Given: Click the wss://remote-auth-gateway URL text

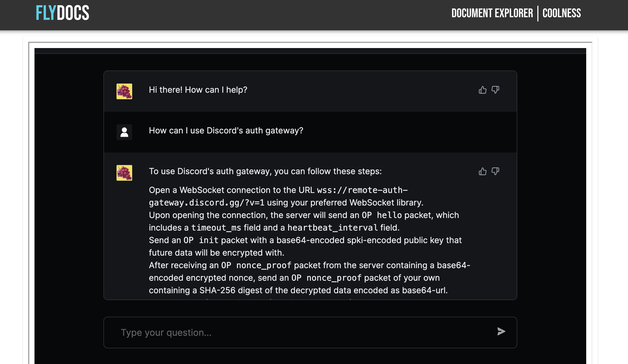Looking at the screenshot, I should click(278, 196).
